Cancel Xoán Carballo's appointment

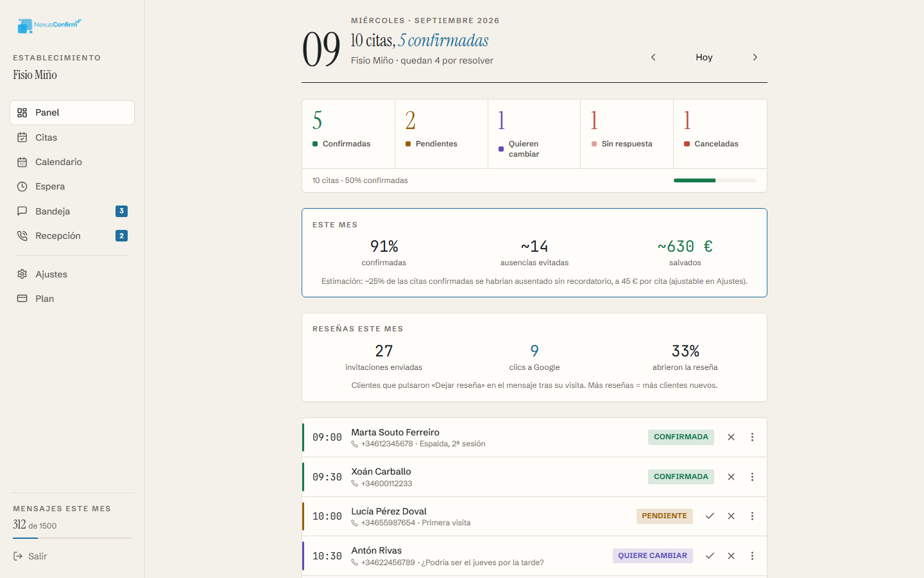[731, 477]
